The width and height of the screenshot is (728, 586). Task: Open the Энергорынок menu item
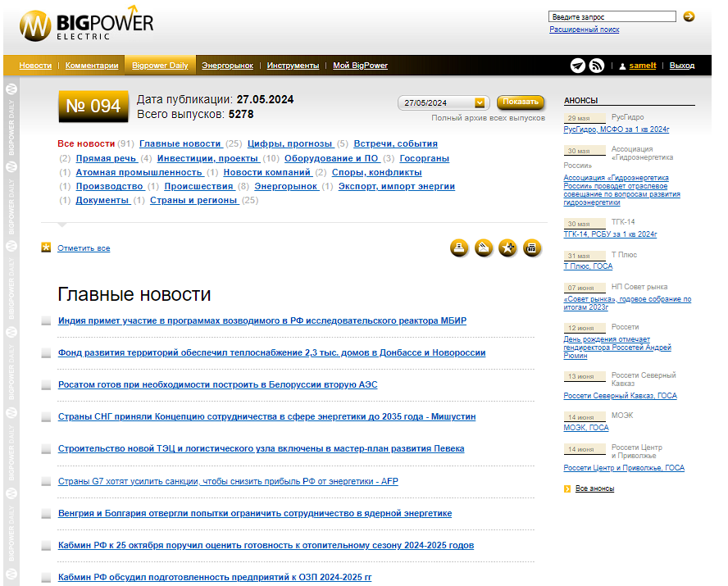click(x=228, y=66)
